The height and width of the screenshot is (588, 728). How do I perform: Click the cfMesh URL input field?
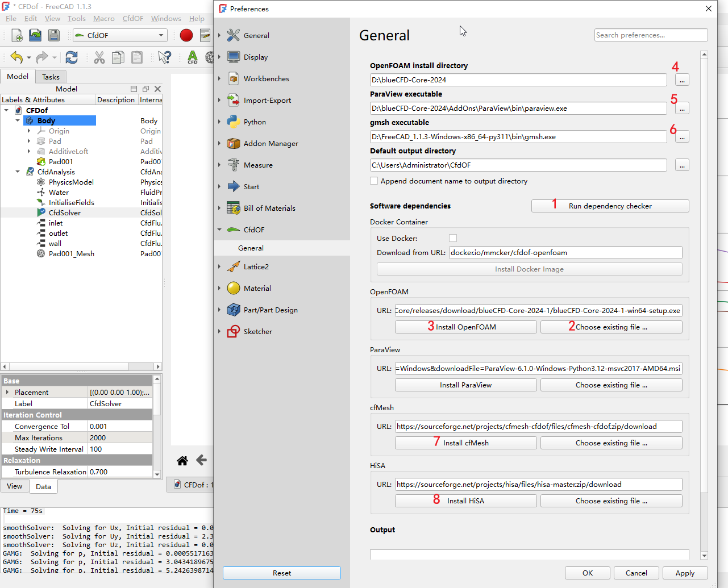click(539, 426)
